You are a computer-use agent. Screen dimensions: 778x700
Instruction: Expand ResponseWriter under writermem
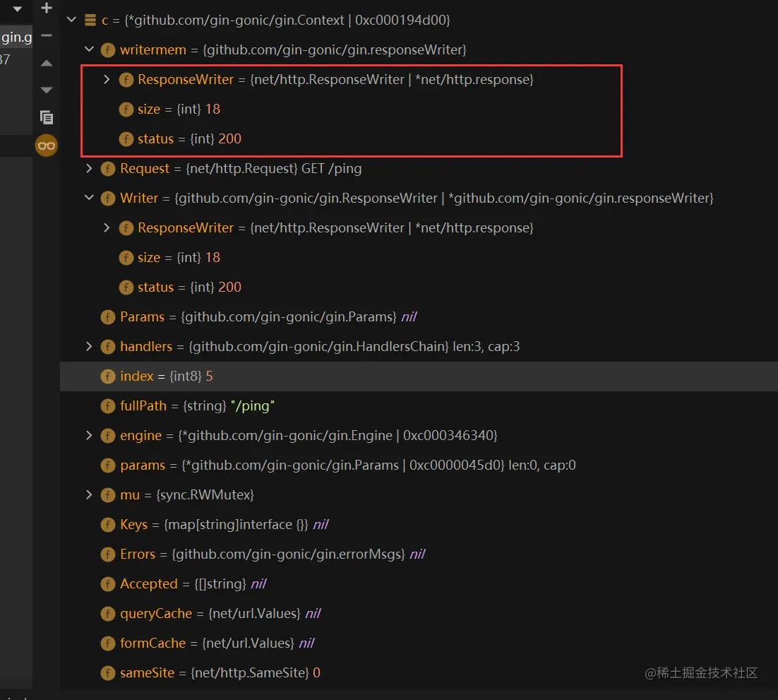coord(107,79)
